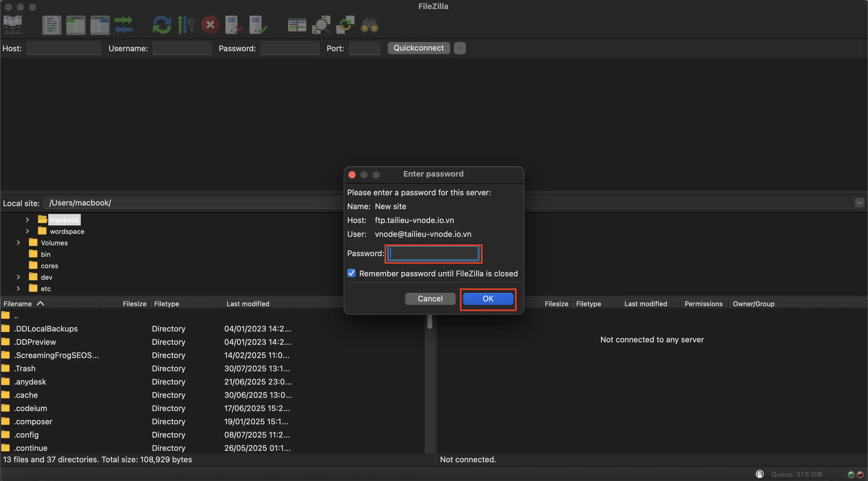
Task: Click the Port quickconnect field
Action: click(x=365, y=48)
